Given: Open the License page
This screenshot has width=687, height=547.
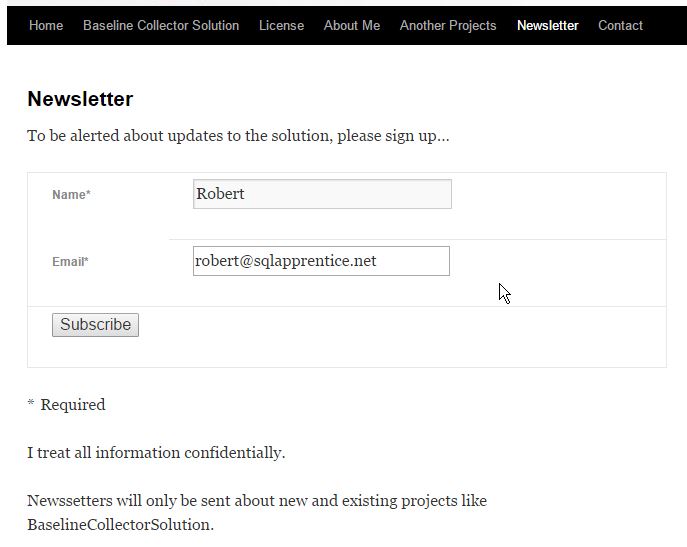Looking at the screenshot, I should click(281, 25).
